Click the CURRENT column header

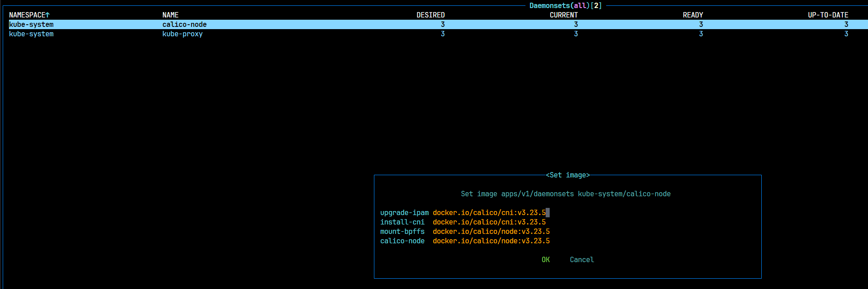click(564, 15)
